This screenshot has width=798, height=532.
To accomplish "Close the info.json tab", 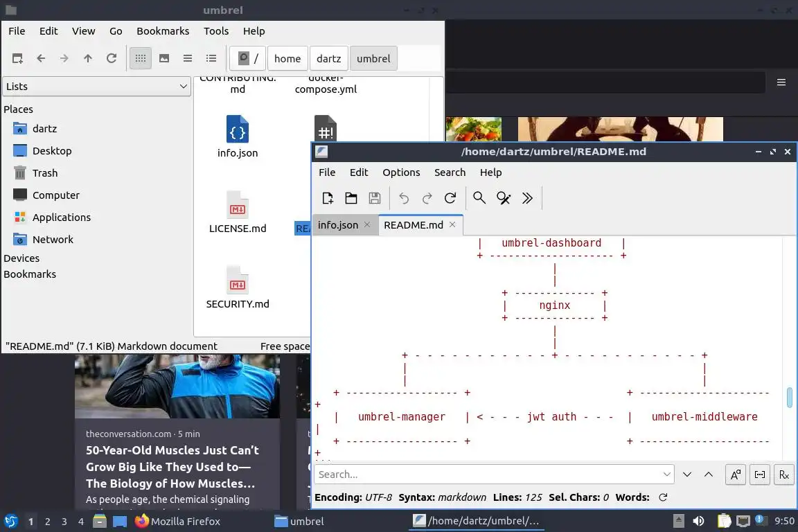I will point(367,224).
